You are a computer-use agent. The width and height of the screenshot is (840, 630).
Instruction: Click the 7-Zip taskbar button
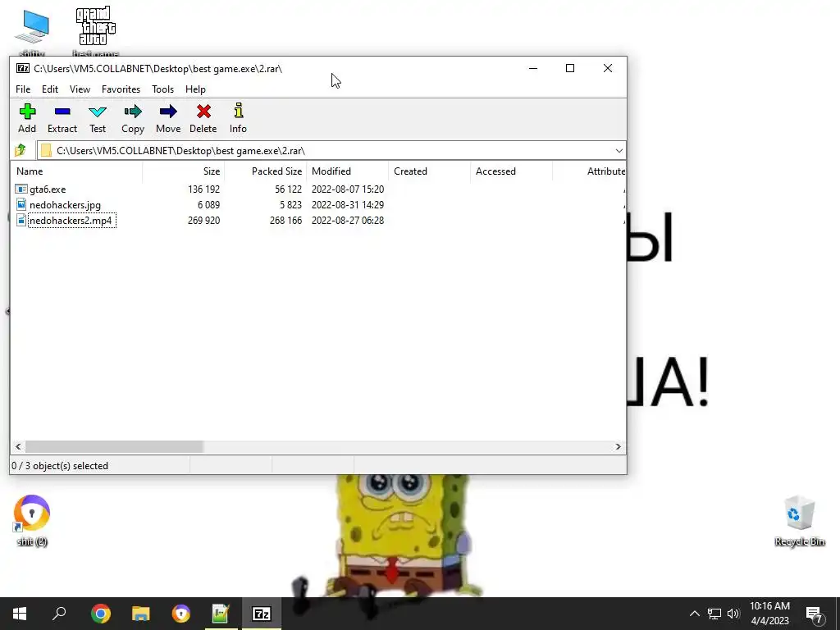tap(262, 614)
